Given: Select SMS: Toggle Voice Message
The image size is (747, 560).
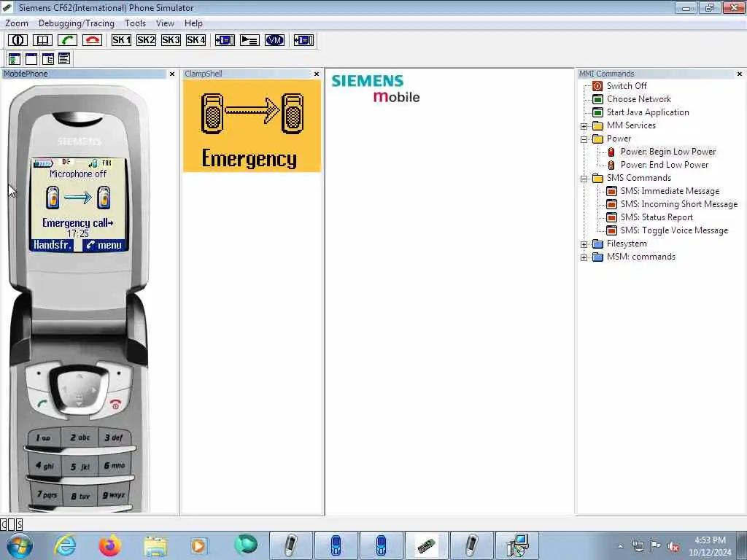Looking at the screenshot, I should pos(674,230).
